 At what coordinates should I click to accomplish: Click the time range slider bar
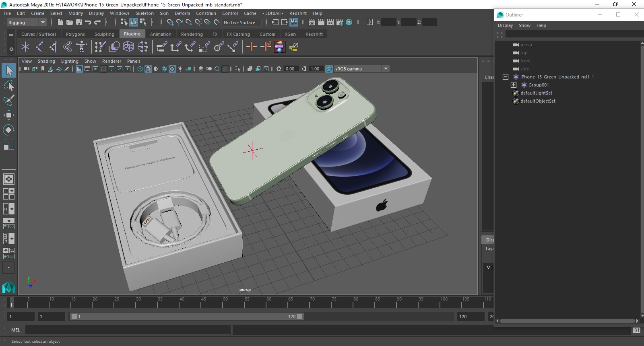(x=187, y=317)
